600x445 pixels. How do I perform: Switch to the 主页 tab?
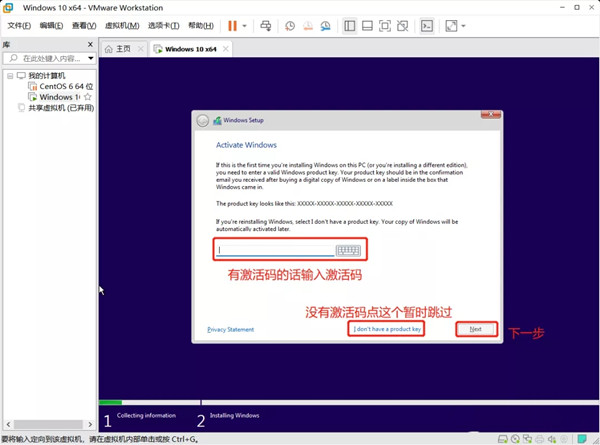(x=118, y=48)
